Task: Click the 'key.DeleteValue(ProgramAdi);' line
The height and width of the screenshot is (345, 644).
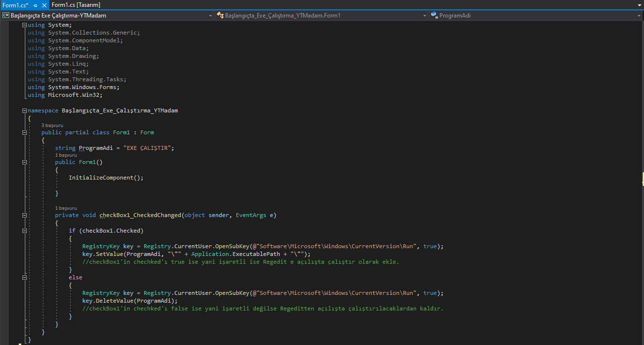Action: pyautogui.click(x=130, y=301)
